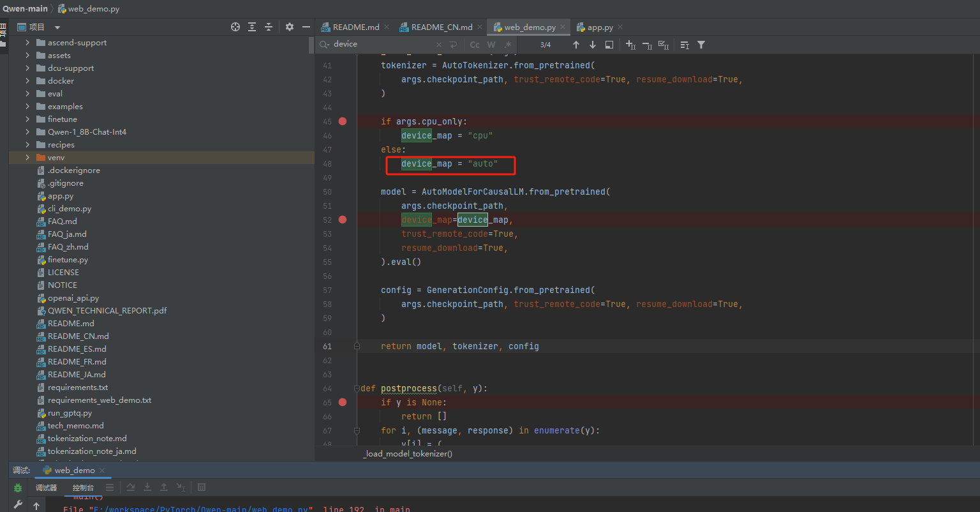This screenshot has height=512, width=980.
Task: Hide the project panel with the minus icon
Action: pyautogui.click(x=306, y=27)
